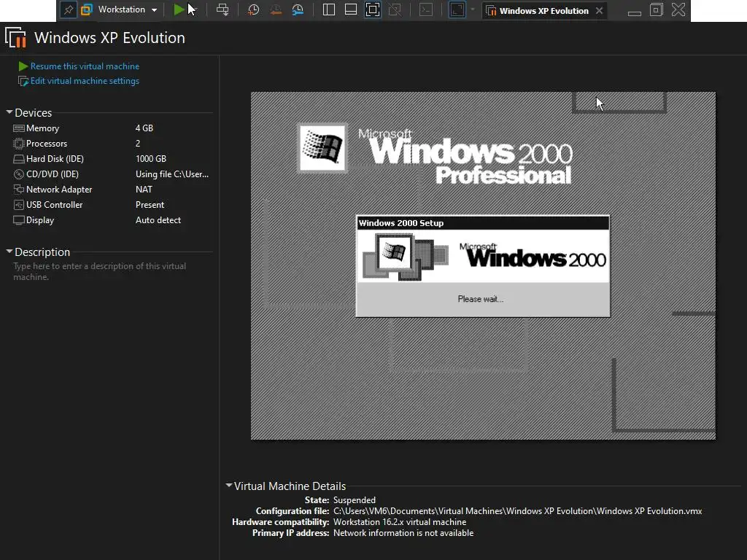
Task: Restore down the VMware Workstation window
Action: tap(656, 9)
